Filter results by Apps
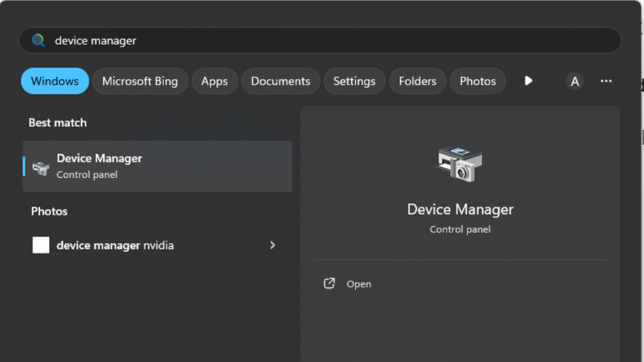The image size is (644, 362). click(x=214, y=81)
